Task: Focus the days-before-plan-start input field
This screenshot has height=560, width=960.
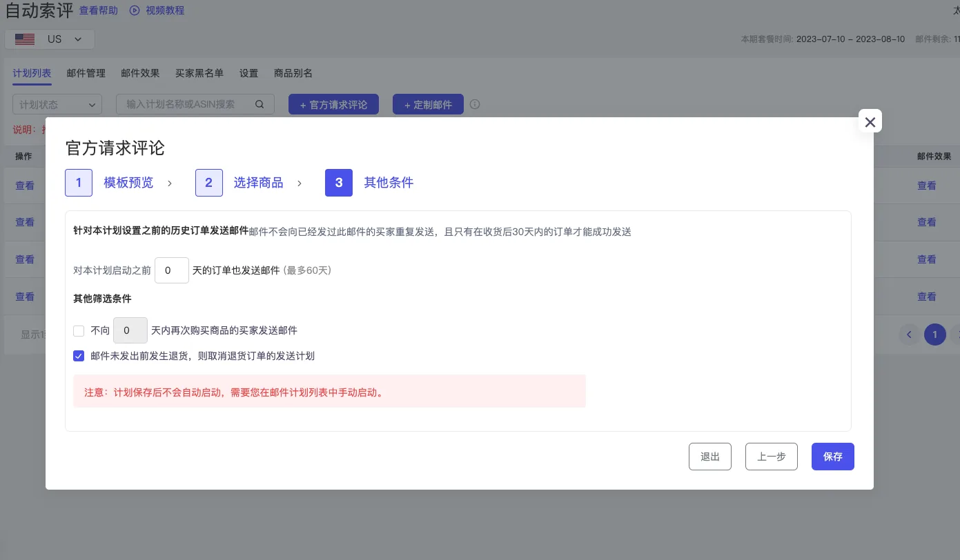Action: [x=172, y=270]
